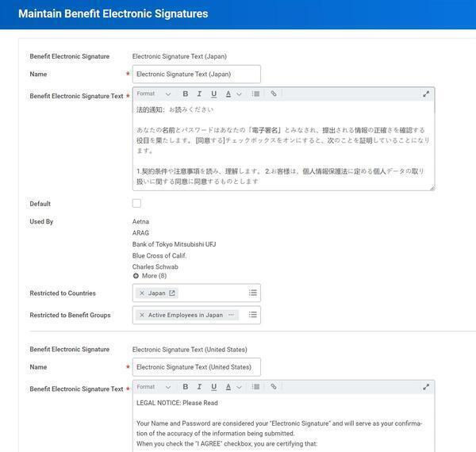Open font color arrow in Japan text editor
Viewport: 476px width, 452px height.
(x=240, y=94)
